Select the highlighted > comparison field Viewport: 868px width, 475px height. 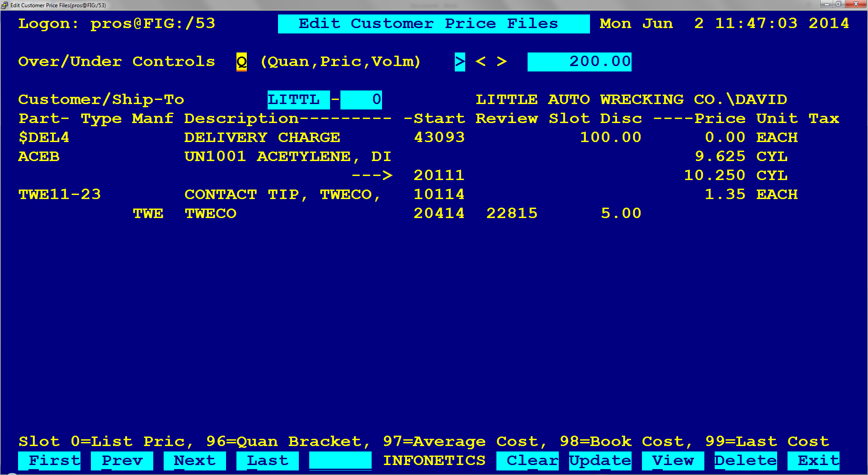coord(460,62)
